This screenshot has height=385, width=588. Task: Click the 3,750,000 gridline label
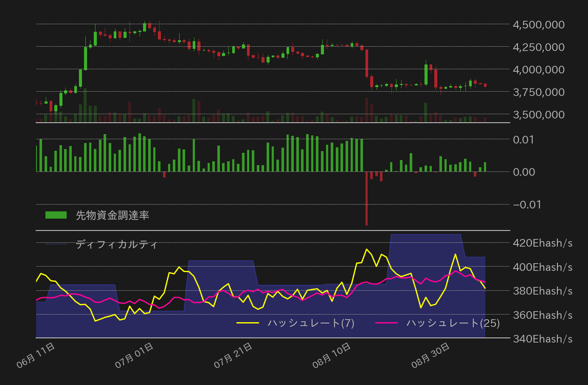(x=539, y=92)
